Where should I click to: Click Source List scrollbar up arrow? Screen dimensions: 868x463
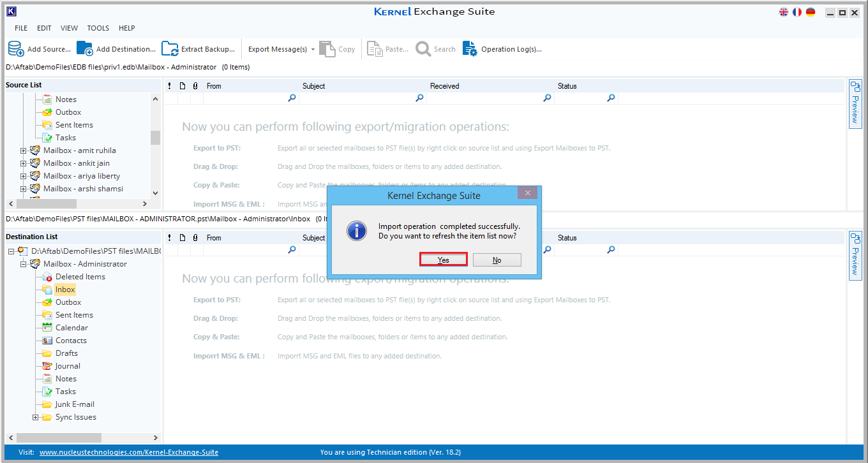click(x=155, y=99)
